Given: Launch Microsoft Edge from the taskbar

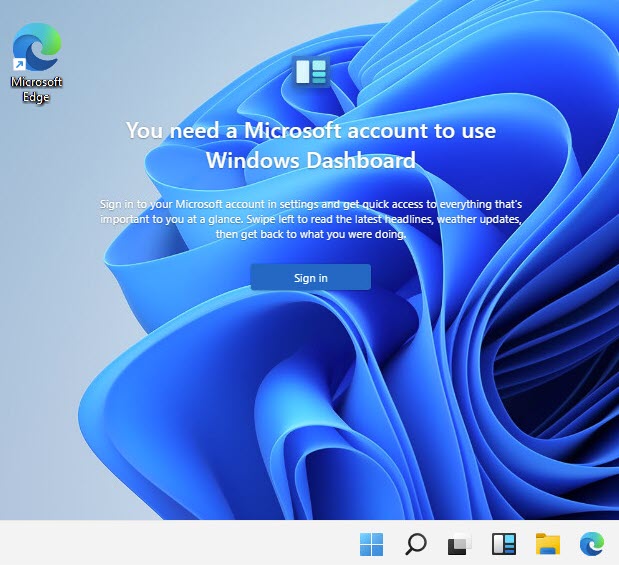Looking at the screenshot, I should (x=591, y=544).
